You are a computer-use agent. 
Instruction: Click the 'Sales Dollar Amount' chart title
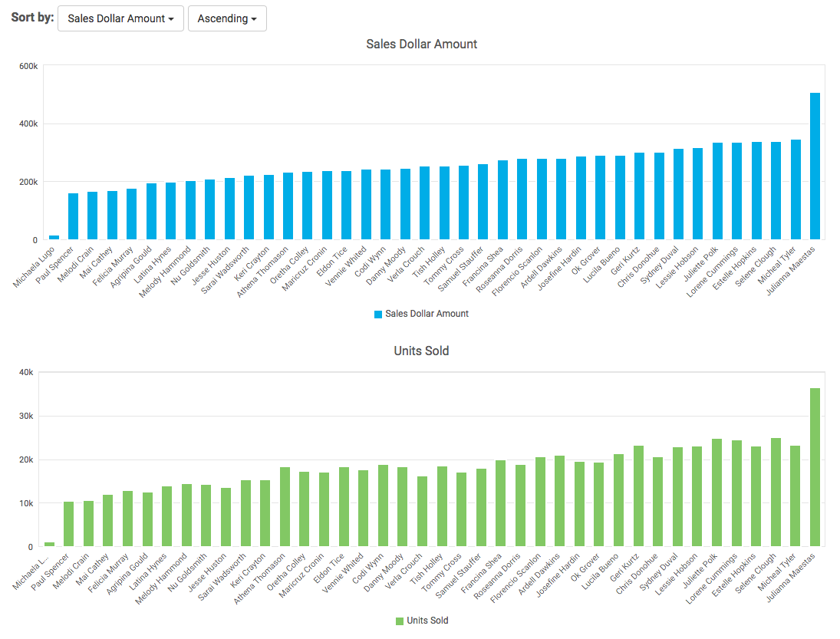[x=421, y=44]
